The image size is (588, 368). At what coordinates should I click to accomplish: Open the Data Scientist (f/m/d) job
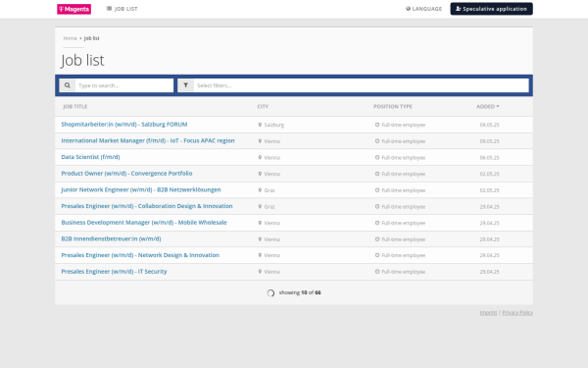pos(91,157)
